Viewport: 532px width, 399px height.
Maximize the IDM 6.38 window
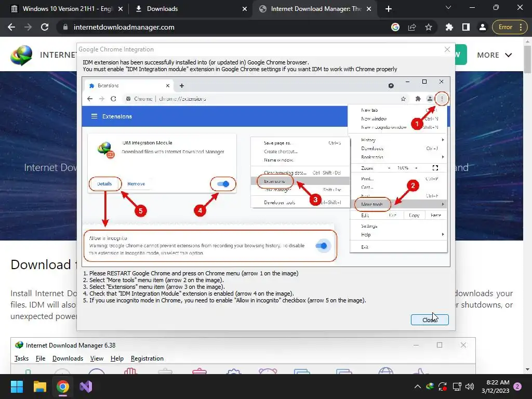pyautogui.click(x=440, y=345)
